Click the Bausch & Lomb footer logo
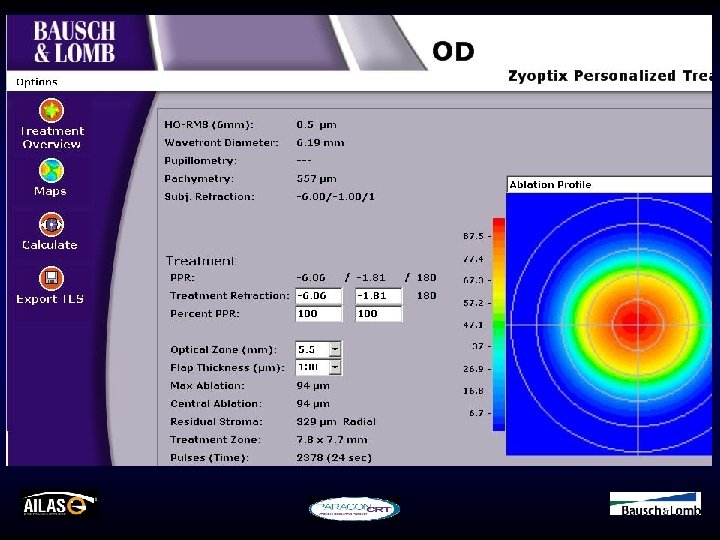 pos(655,504)
